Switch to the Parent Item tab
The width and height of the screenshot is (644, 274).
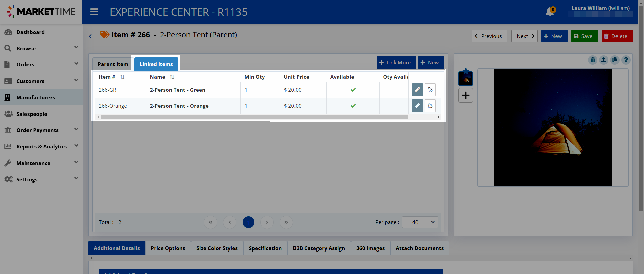(x=113, y=64)
